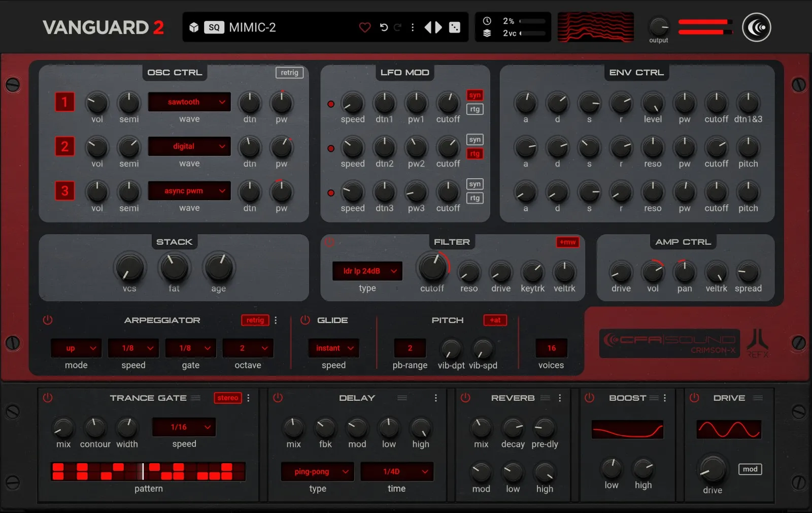The width and height of the screenshot is (812, 513).
Task: Click the Arpeggiator retrig button
Action: [255, 320]
